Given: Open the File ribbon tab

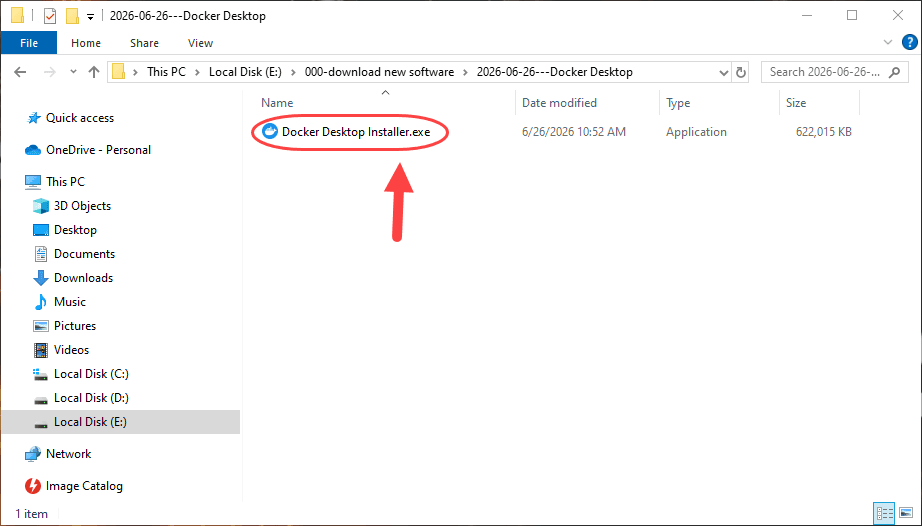Looking at the screenshot, I should [29, 43].
